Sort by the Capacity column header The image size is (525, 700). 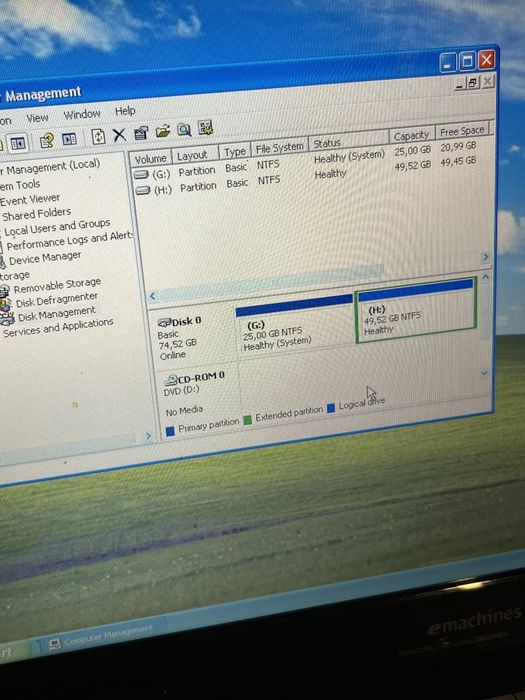[411, 135]
